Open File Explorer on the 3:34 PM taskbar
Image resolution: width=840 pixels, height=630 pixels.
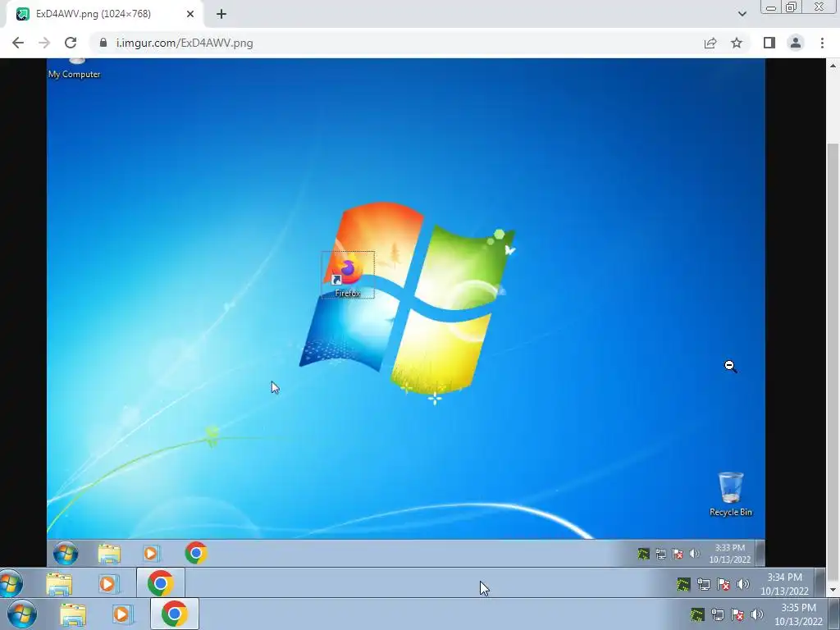tap(59, 583)
